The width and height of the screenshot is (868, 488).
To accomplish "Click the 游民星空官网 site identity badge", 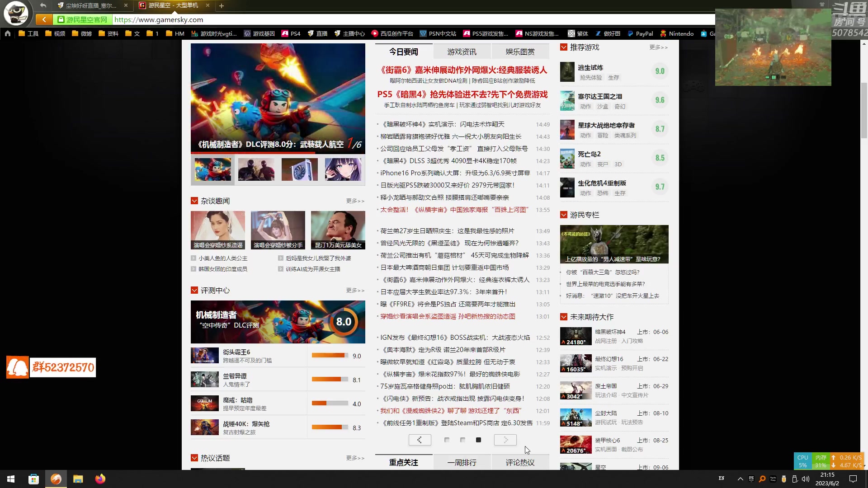I will (x=82, y=19).
